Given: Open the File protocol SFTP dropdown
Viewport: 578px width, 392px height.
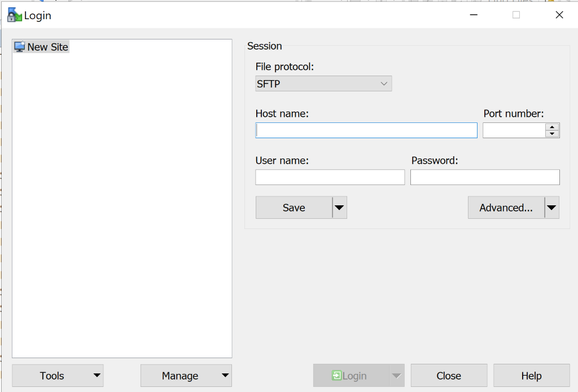Looking at the screenshot, I should point(323,83).
